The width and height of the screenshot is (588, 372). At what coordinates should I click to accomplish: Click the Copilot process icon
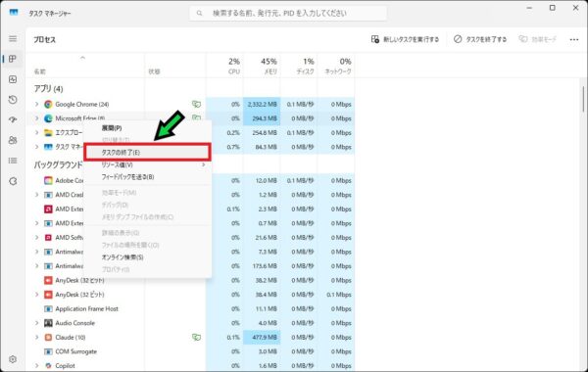[x=48, y=365]
